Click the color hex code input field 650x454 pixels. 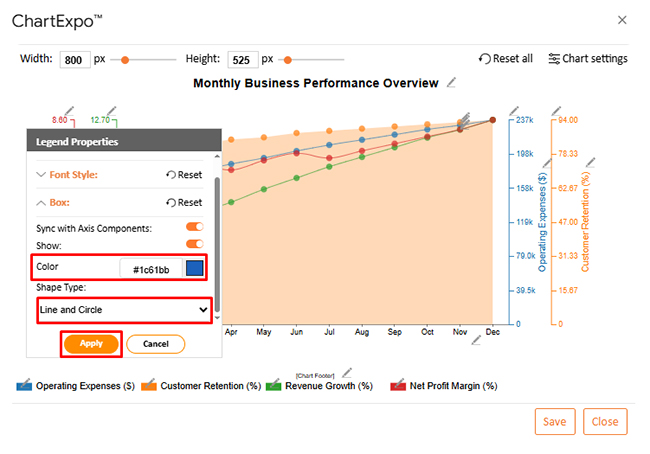(x=150, y=269)
